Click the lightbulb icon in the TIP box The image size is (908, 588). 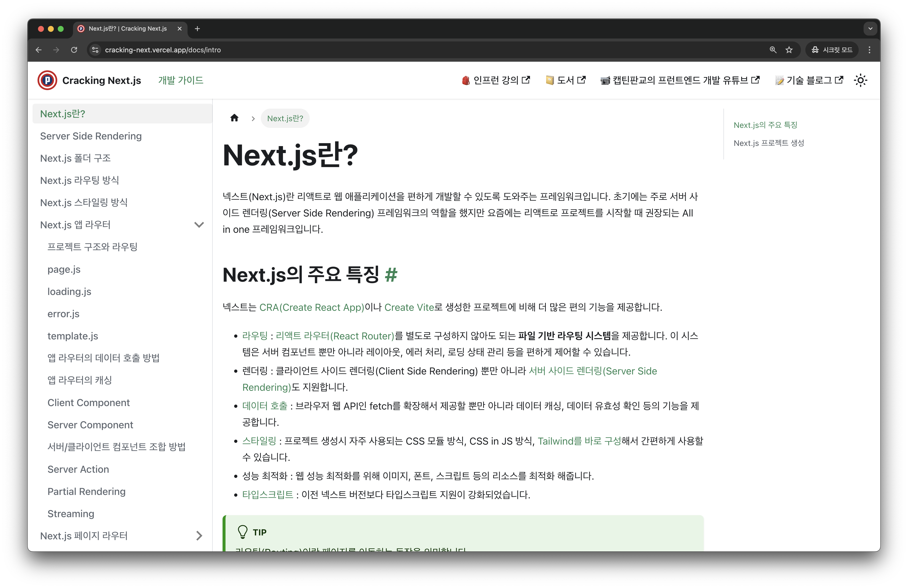(243, 531)
